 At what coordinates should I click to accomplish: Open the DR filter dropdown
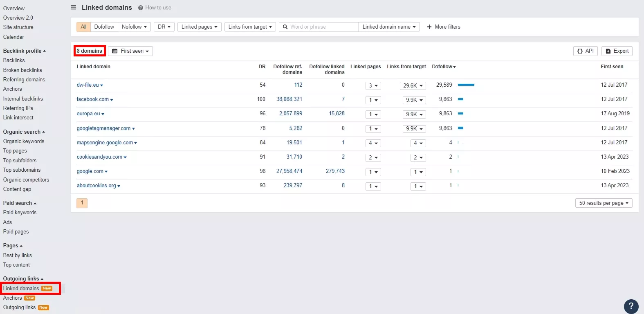point(164,27)
